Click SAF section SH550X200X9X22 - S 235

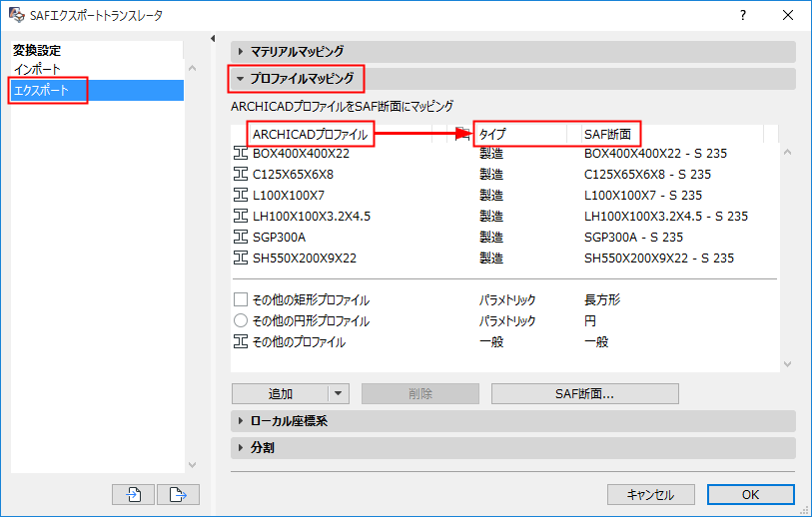pyautogui.click(x=659, y=258)
